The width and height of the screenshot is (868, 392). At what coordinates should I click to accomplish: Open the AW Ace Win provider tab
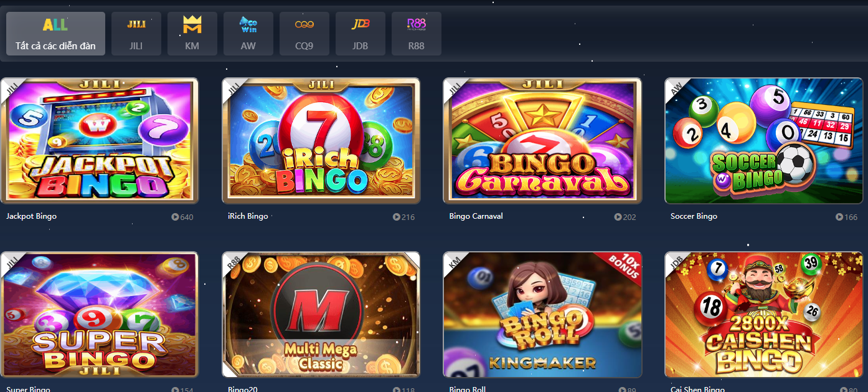tap(248, 34)
